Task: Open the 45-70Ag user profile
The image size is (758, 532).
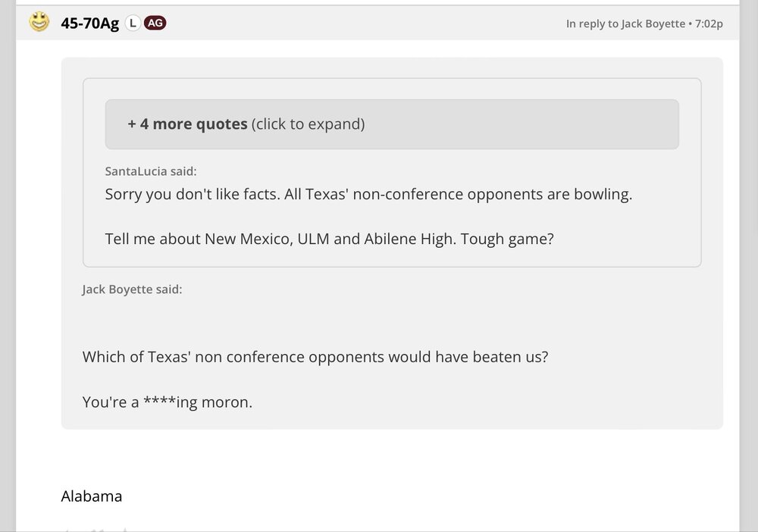Action: point(89,23)
